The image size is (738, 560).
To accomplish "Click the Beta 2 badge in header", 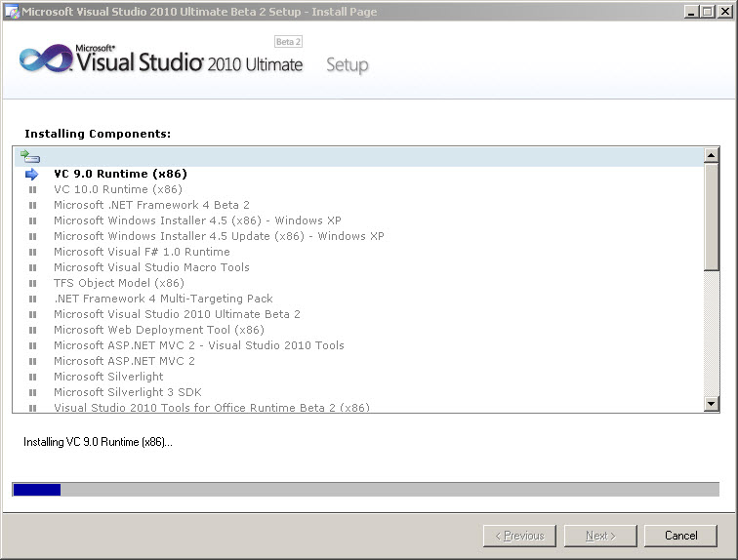I will (x=288, y=42).
